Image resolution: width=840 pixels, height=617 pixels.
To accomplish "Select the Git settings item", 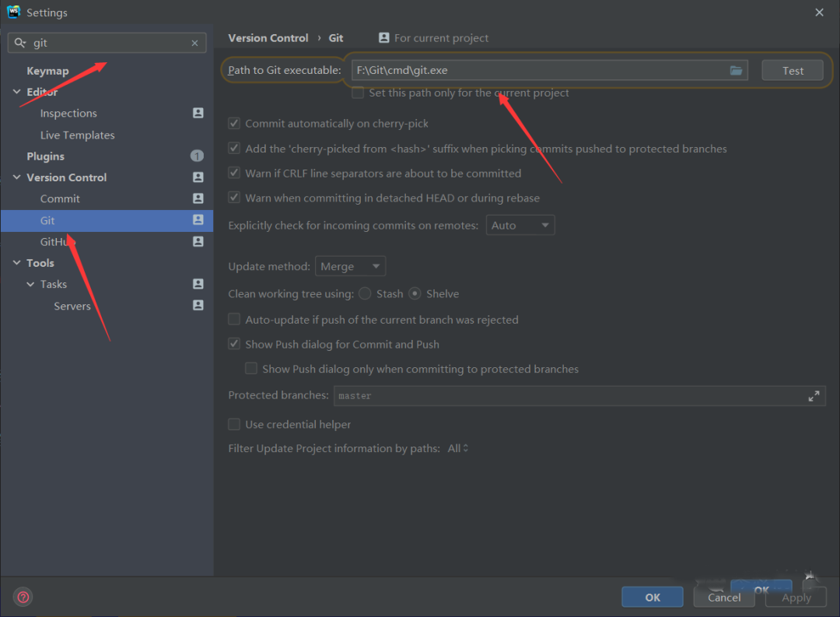I will coord(107,220).
